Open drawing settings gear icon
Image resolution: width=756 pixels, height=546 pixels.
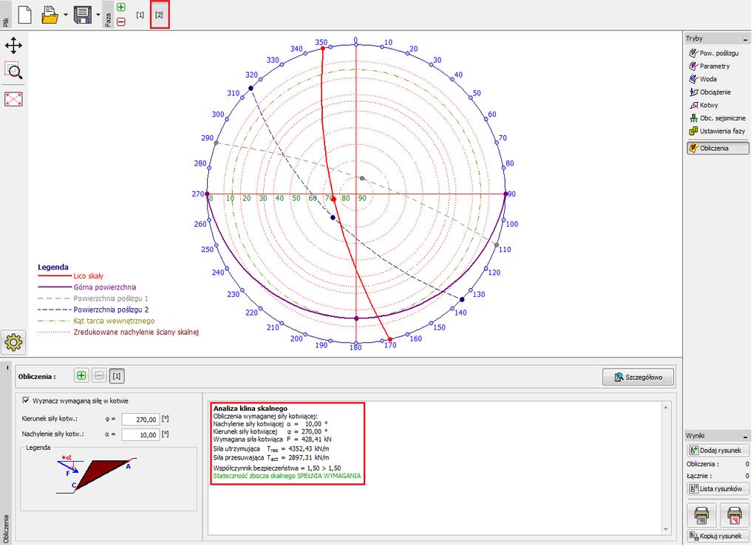click(x=13, y=342)
